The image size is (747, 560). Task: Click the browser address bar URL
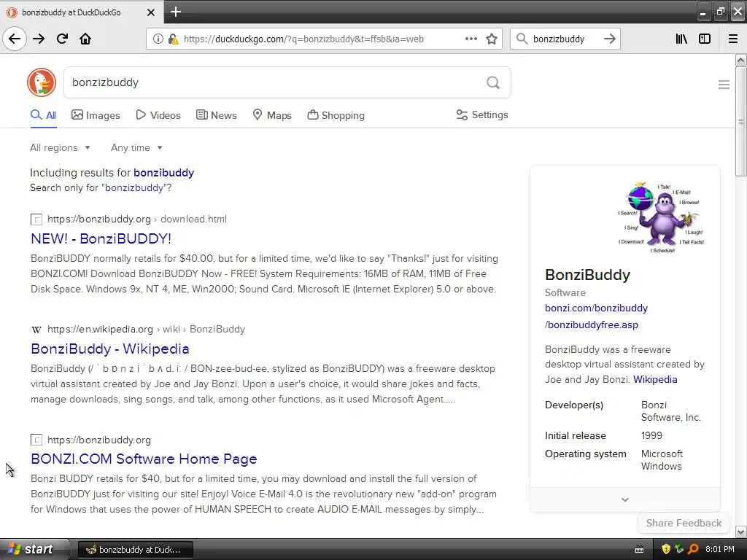[303, 39]
